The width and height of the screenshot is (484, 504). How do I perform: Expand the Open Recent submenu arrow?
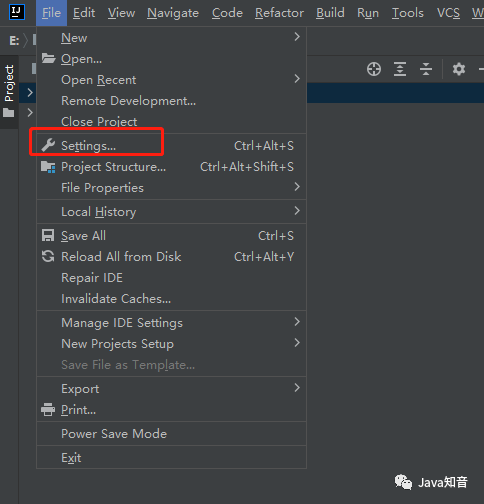297,79
